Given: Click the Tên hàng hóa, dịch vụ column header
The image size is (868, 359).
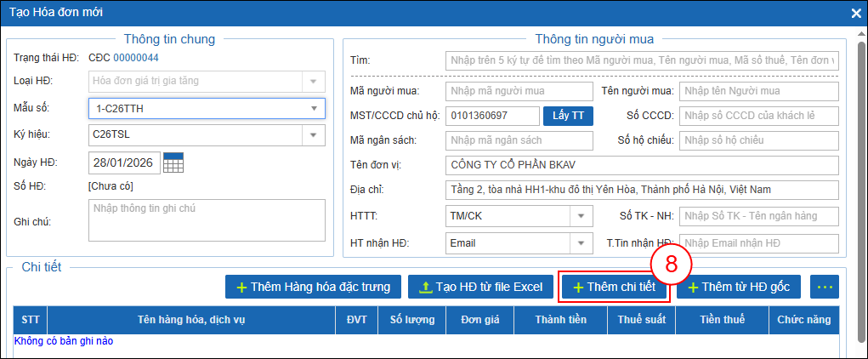Looking at the screenshot, I should [x=191, y=320].
